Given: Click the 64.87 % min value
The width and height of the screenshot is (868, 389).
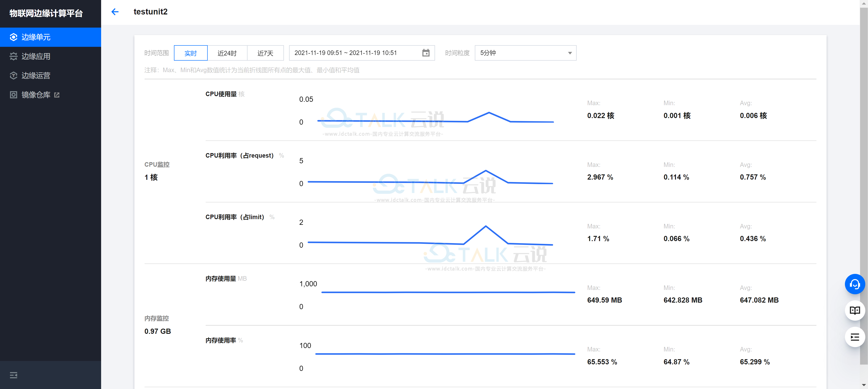Looking at the screenshot, I should click(x=677, y=362).
